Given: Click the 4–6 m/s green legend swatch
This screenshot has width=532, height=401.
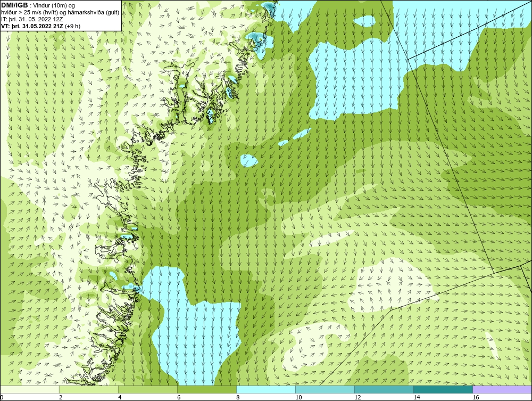Looking at the screenshot, I should [148, 389].
